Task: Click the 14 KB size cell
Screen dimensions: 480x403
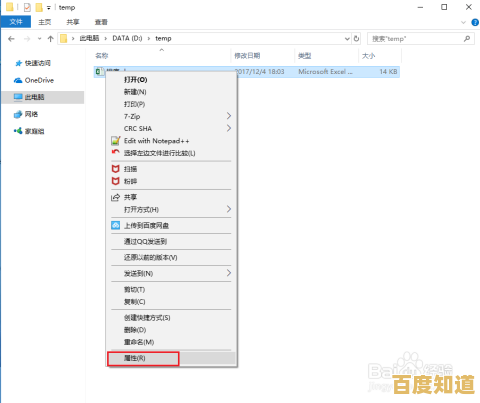Action: (388, 72)
